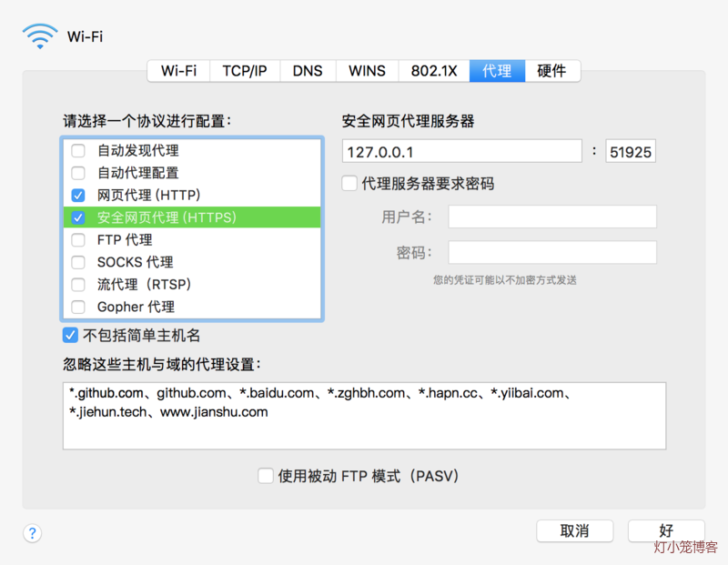
Task: Enable the 自动发现代理 checkbox
Action: (78, 151)
